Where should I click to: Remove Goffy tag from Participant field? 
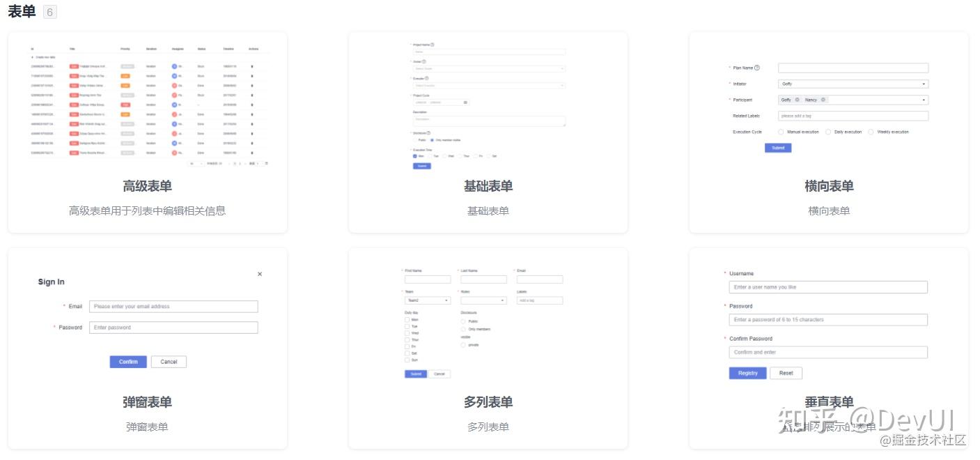click(797, 100)
